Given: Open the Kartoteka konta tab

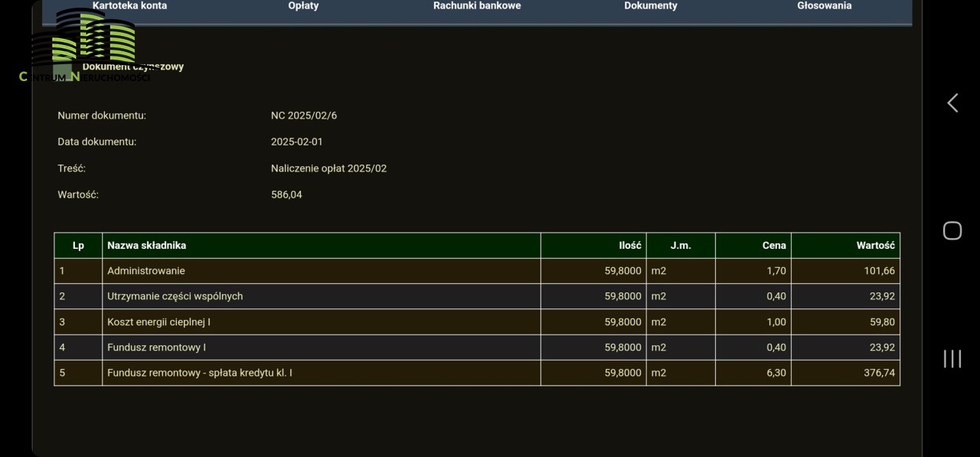Looking at the screenshot, I should coord(129,6).
